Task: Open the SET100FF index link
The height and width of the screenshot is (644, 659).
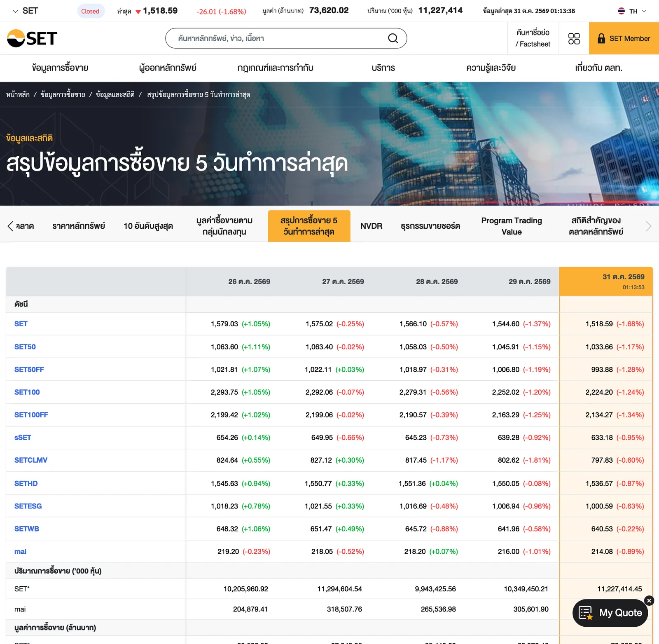Action: tap(31, 415)
